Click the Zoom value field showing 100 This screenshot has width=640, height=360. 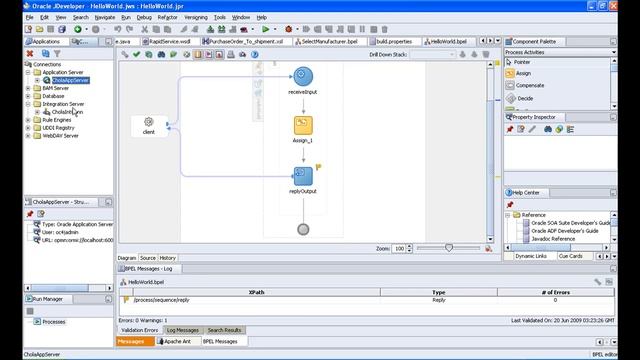(x=399, y=249)
